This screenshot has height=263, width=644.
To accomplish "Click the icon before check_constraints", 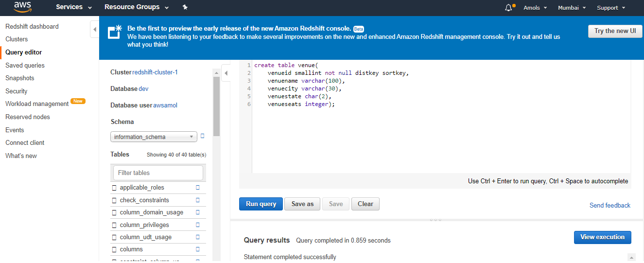I will pyautogui.click(x=114, y=200).
